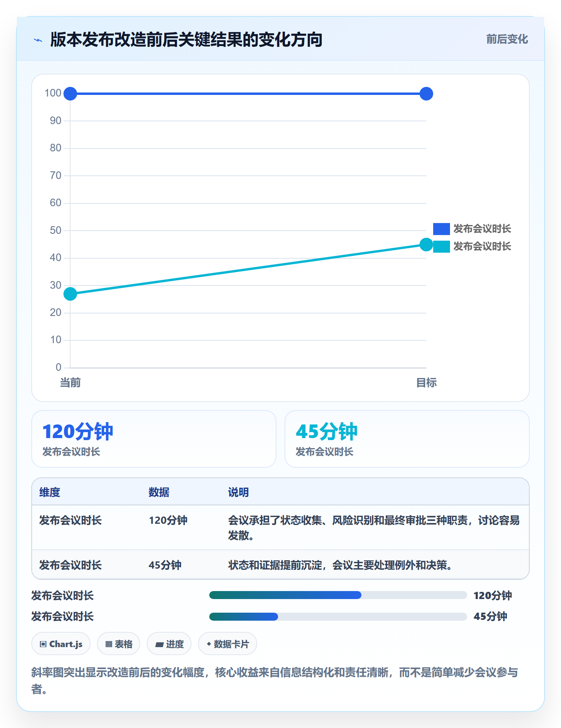Click the lightning icon beside the title
Screen dimensions: 561x728
click(38, 40)
